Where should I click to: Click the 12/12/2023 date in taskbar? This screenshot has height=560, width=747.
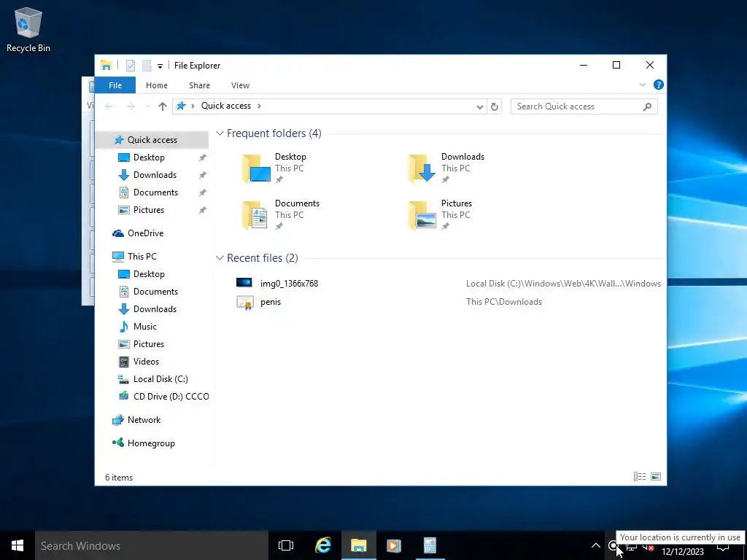pyautogui.click(x=683, y=552)
